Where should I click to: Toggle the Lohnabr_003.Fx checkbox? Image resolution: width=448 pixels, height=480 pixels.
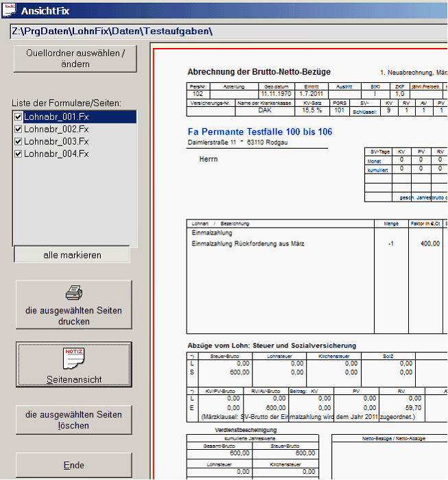point(18,141)
